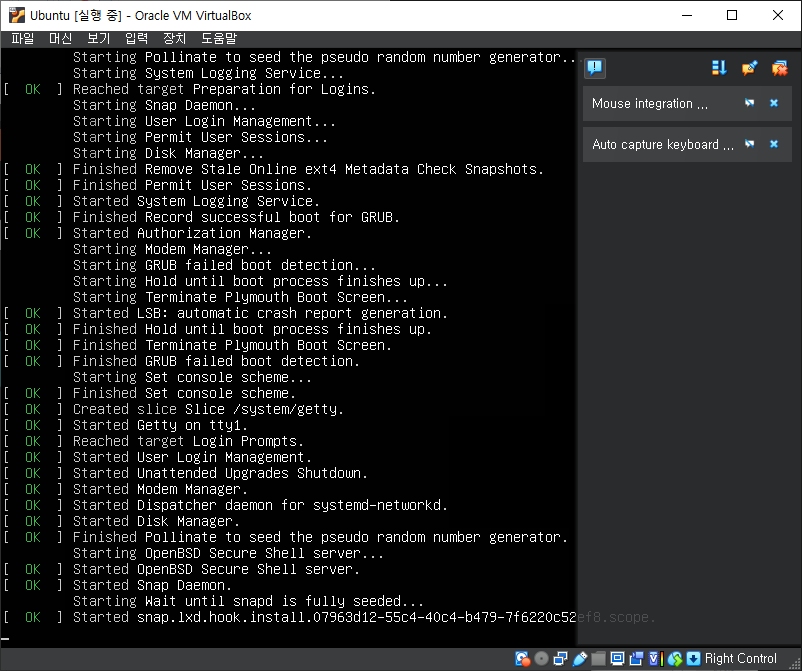This screenshot has height=671, width=802.
Task: Open the 장치 menu
Action: [174, 38]
